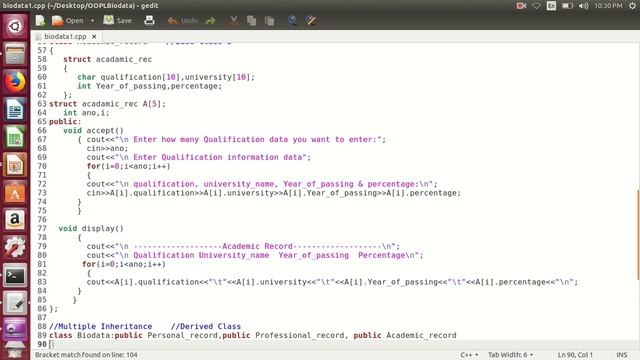
Task: Save the biodata1.cpp file
Action: click(x=118, y=20)
